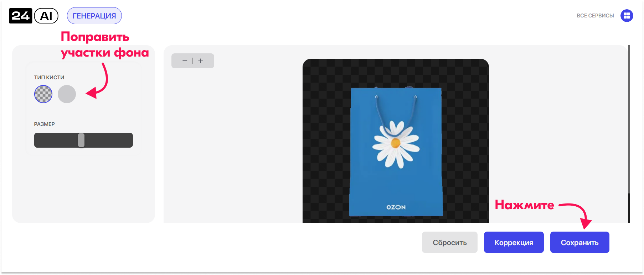
Task: Click the brush size slider handle
Action: click(81, 140)
